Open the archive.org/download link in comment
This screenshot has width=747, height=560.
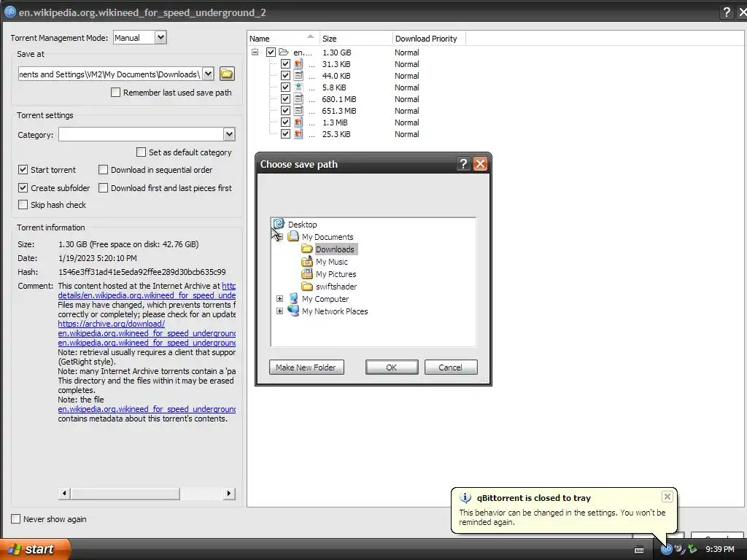pyautogui.click(x=112, y=324)
